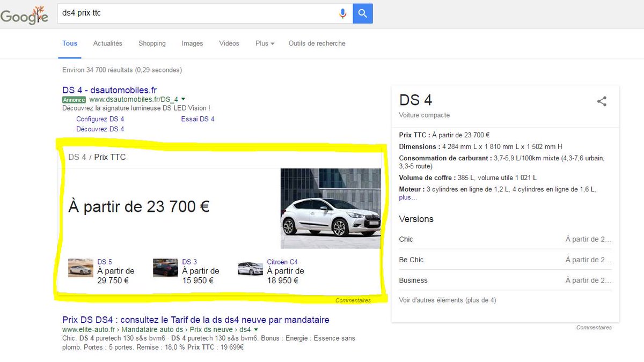Open the large white DS 4 car photo
Screen dimensions: 644x362
pos(331,209)
